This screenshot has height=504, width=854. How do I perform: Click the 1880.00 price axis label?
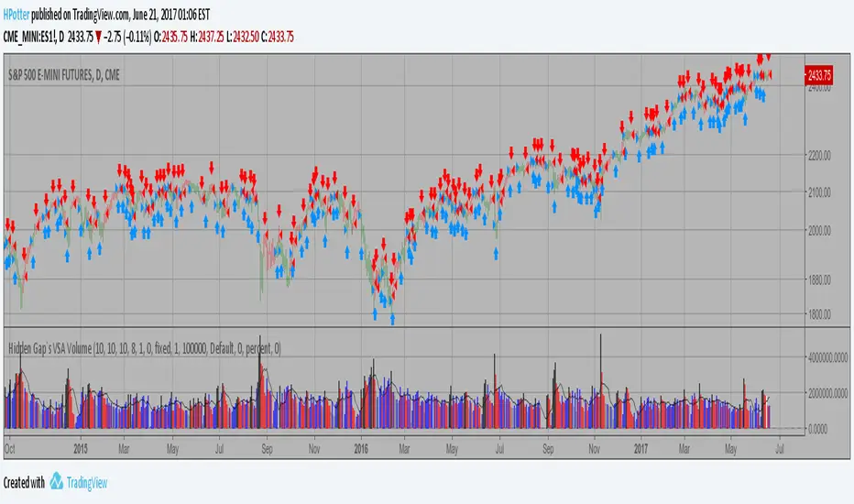tap(819, 279)
